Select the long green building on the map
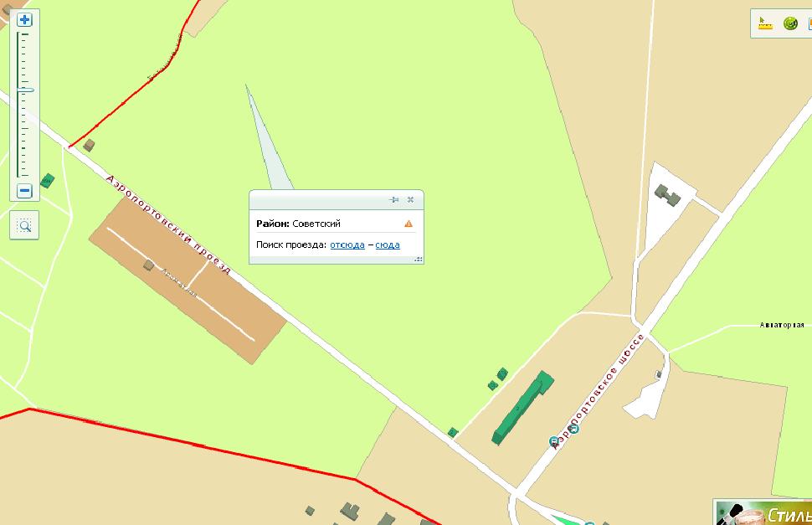812x525 pixels. pos(522,408)
